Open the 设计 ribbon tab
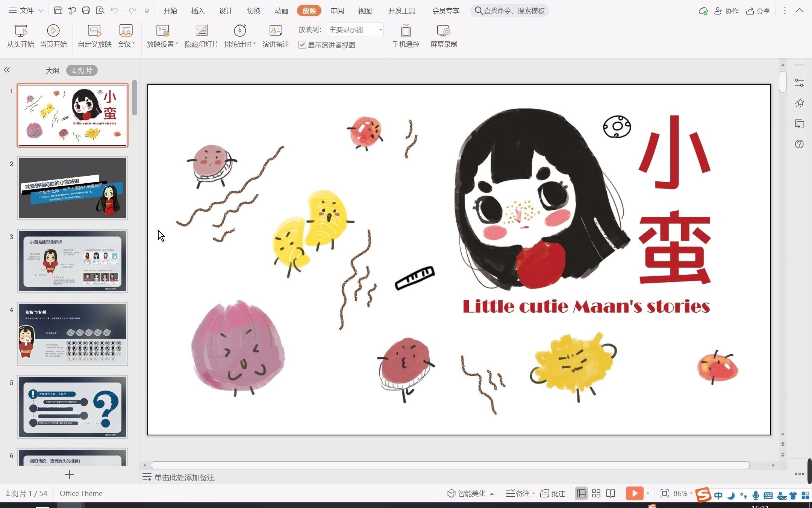812x508 pixels. [226, 11]
